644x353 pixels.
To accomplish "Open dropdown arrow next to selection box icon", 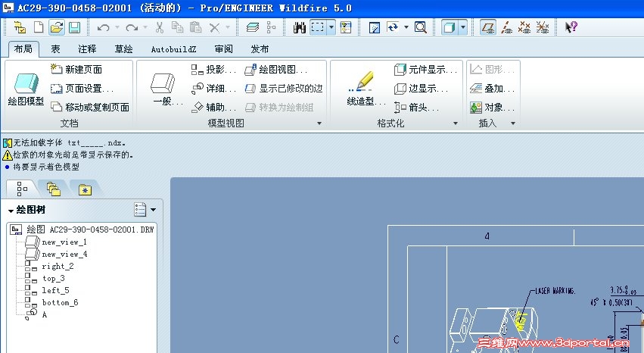I will point(331,27).
